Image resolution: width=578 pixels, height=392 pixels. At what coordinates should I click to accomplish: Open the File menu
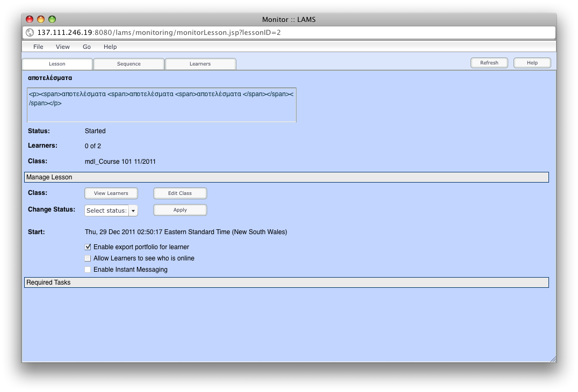[38, 47]
